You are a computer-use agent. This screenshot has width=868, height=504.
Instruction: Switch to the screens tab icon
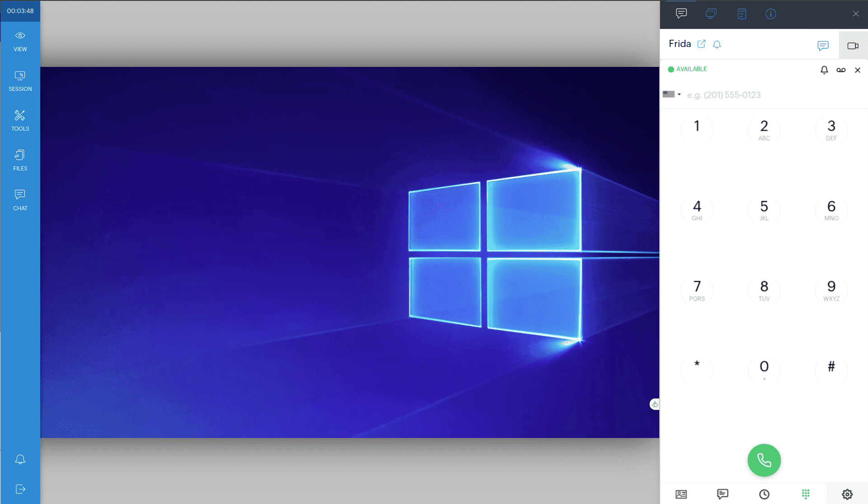point(711,14)
